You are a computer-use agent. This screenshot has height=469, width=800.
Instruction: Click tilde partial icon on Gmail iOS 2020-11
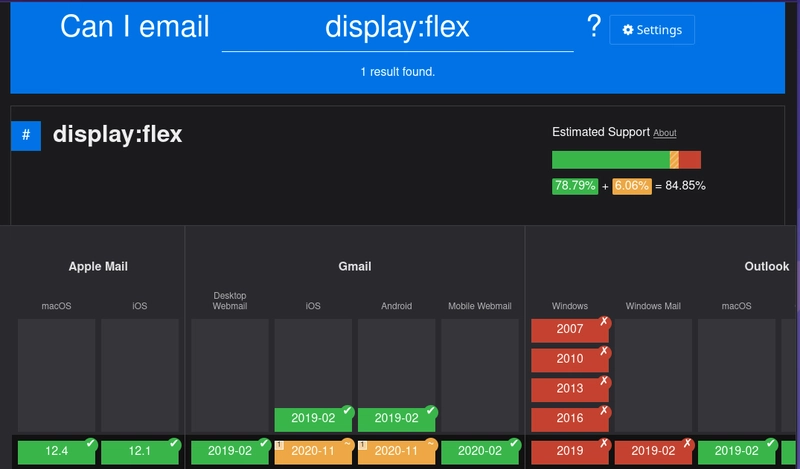click(347, 443)
